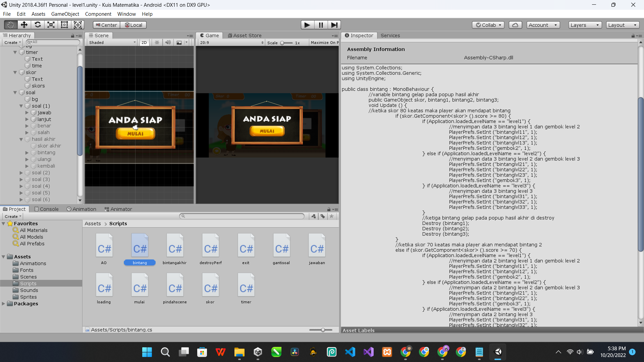The image size is (644, 362).
Task: Select the Move tool
Action: point(24,25)
